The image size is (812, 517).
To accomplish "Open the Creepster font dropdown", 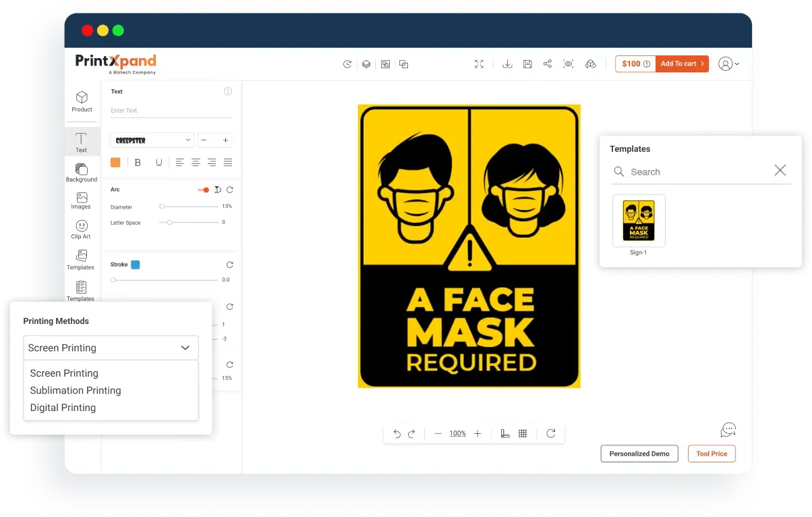I will pos(152,140).
